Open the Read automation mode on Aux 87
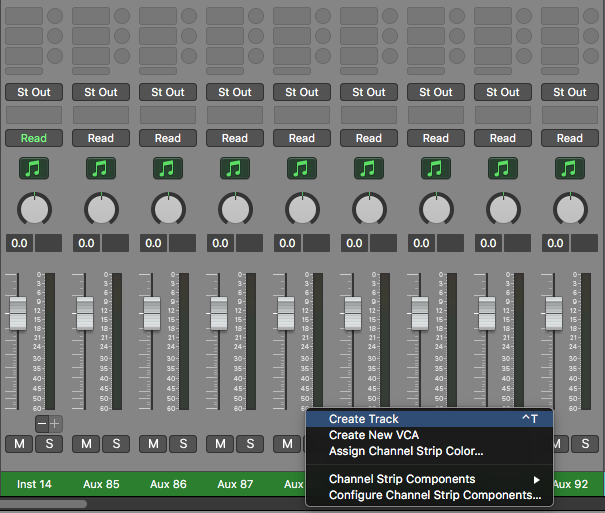The width and height of the screenshot is (605, 513). [x=235, y=138]
